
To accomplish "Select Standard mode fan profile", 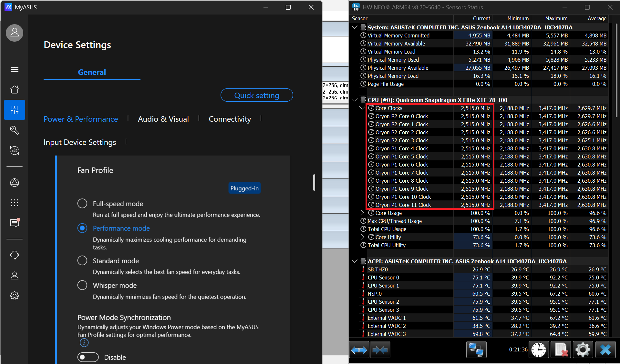I will click(x=82, y=260).
